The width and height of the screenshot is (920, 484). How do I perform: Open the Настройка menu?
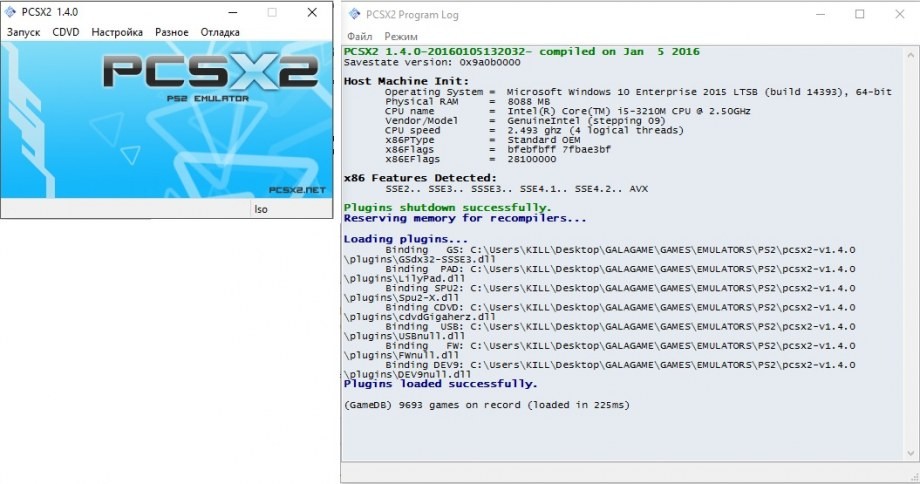coord(117,32)
